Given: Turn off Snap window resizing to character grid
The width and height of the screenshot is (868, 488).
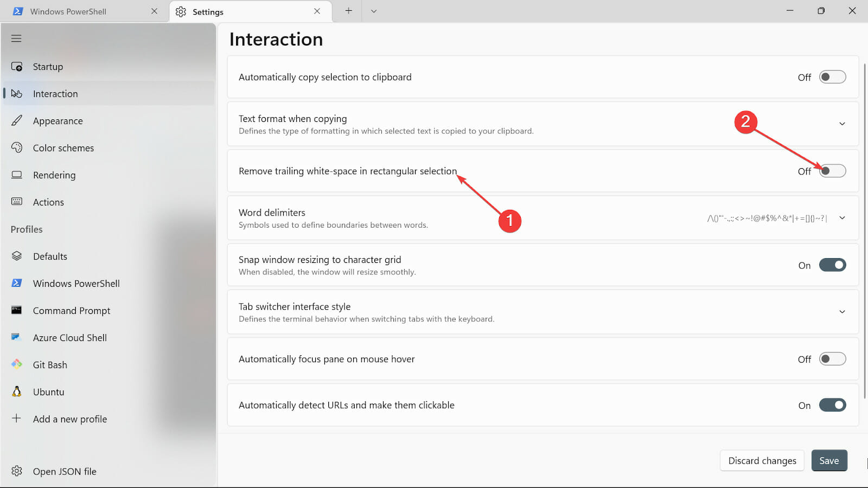Looking at the screenshot, I should [833, 265].
